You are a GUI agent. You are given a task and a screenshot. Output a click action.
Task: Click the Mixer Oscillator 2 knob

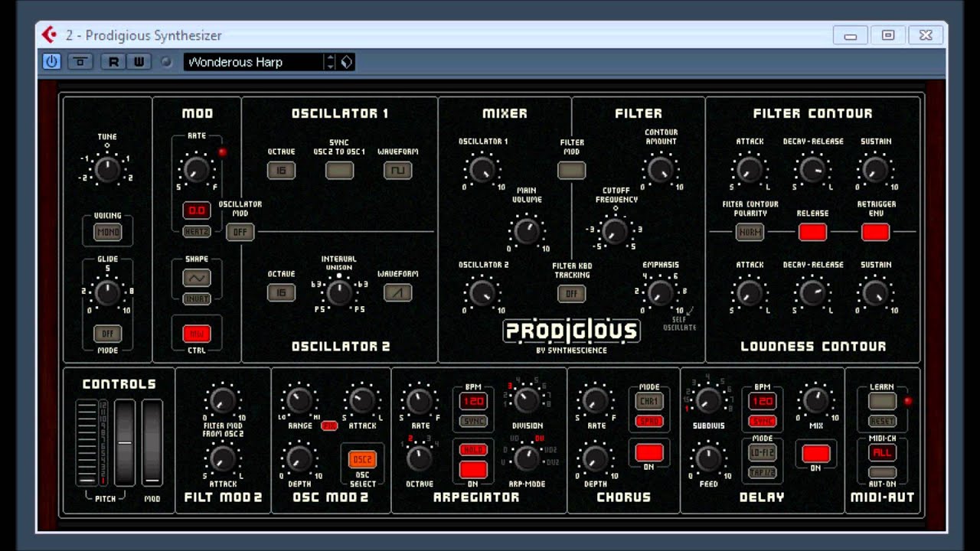pos(482,292)
